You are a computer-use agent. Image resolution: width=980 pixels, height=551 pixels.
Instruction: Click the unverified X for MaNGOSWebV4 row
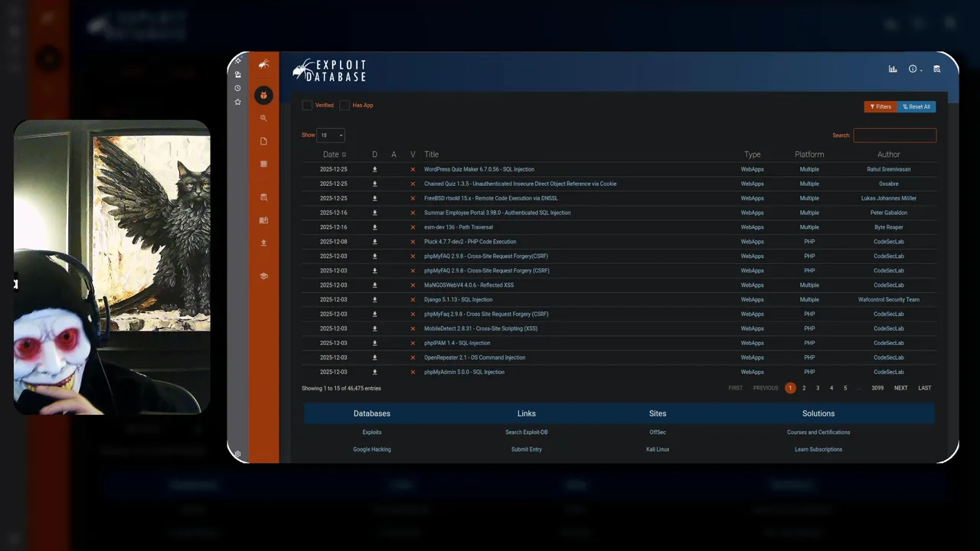[x=413, y=285]
